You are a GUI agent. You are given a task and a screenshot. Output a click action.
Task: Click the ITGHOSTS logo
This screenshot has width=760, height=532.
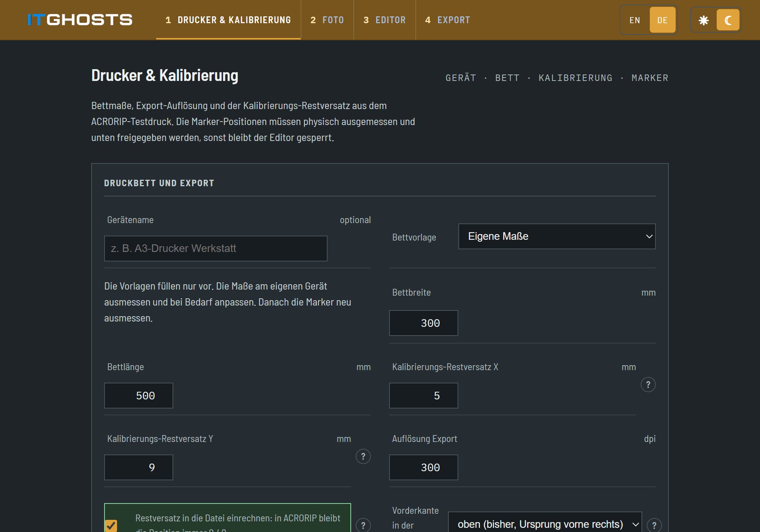coord(80,20)
